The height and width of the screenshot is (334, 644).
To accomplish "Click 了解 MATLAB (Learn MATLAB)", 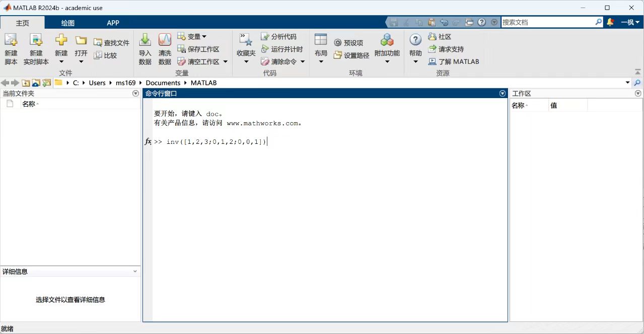I will 454,61.
